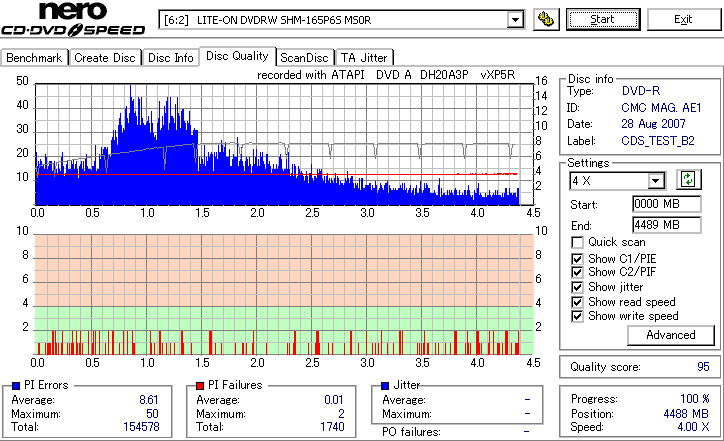Open the TA Jitter tab
The width and height of the screenshot is (724, 441).
[364, 58]
